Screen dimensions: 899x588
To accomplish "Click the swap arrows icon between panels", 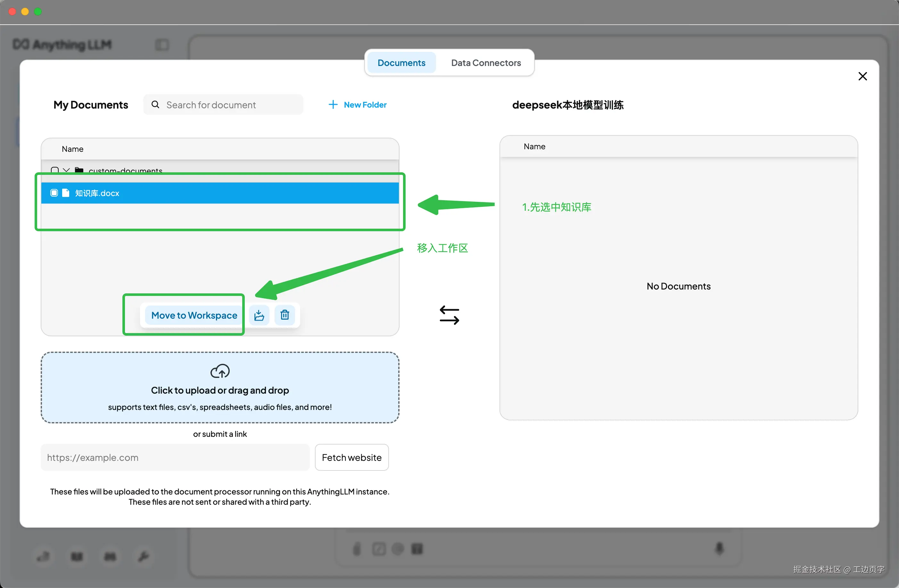I will [449, 315].
